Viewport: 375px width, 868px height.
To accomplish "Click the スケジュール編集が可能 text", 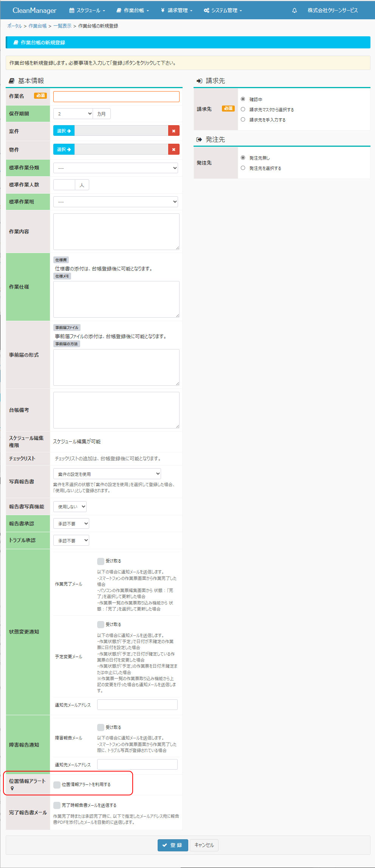I will coord(77,442).
